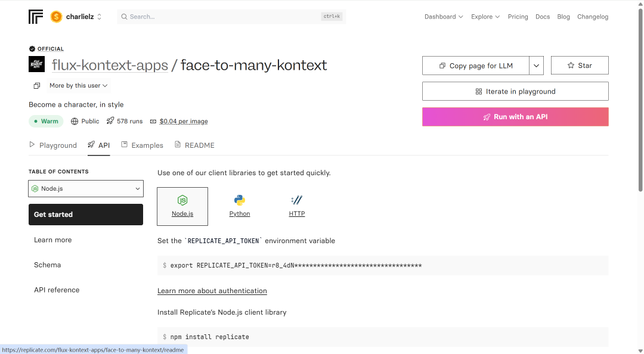The height and width of the screenshot is (354, 644).
Task: Switch to the Playground tab
Action: coord(52,145)
